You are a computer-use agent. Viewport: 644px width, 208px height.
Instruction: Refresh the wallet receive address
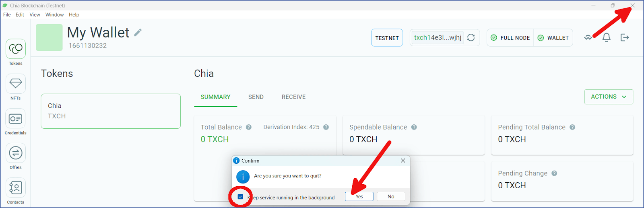coord(471,38)
